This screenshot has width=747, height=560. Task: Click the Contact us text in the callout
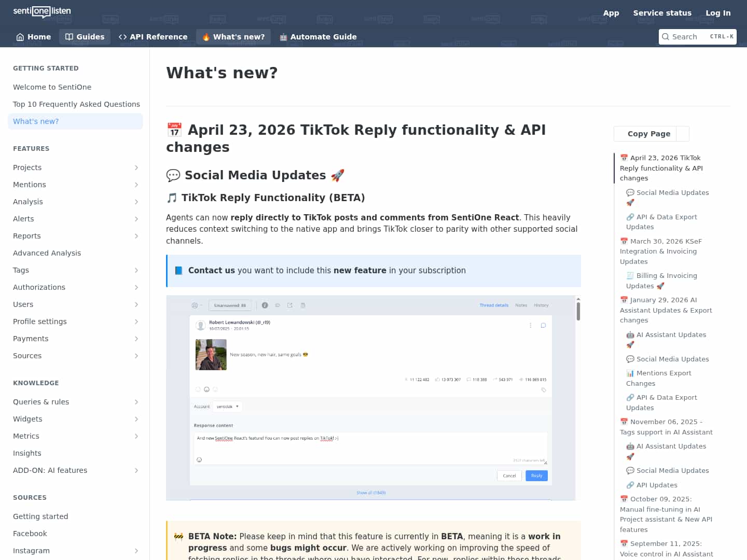point(212,270)
